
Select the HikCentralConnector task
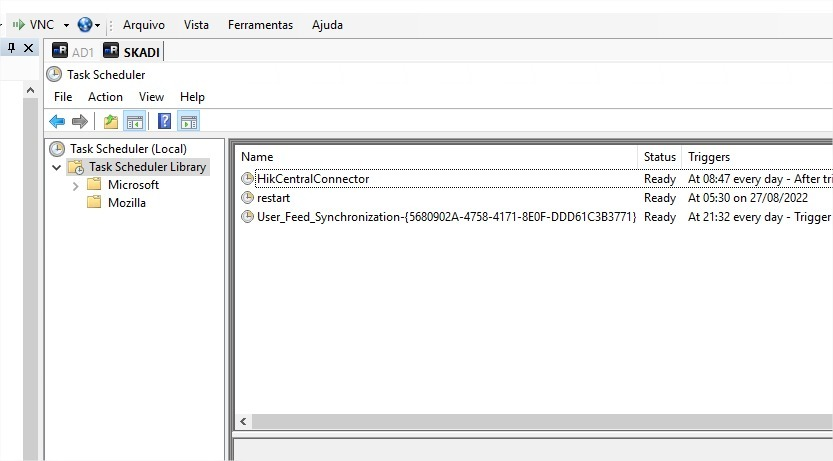click(x=312, y=179)
